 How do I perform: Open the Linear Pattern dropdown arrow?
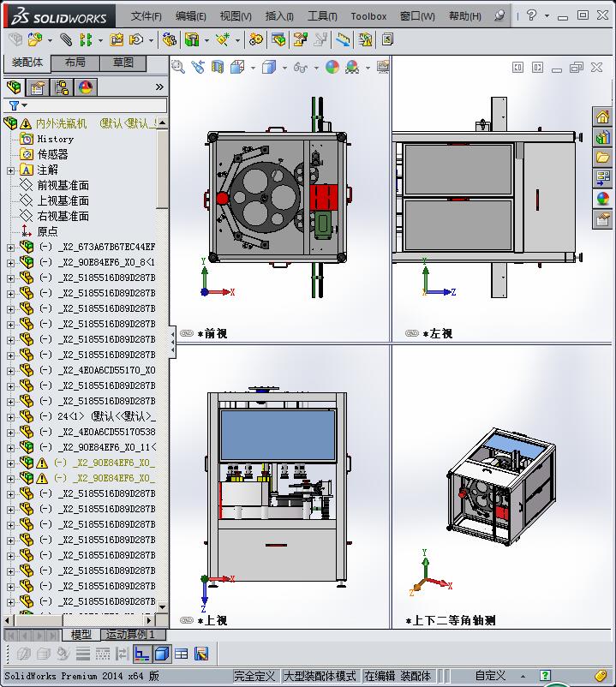pyautogui.click(x=100, y=41)
